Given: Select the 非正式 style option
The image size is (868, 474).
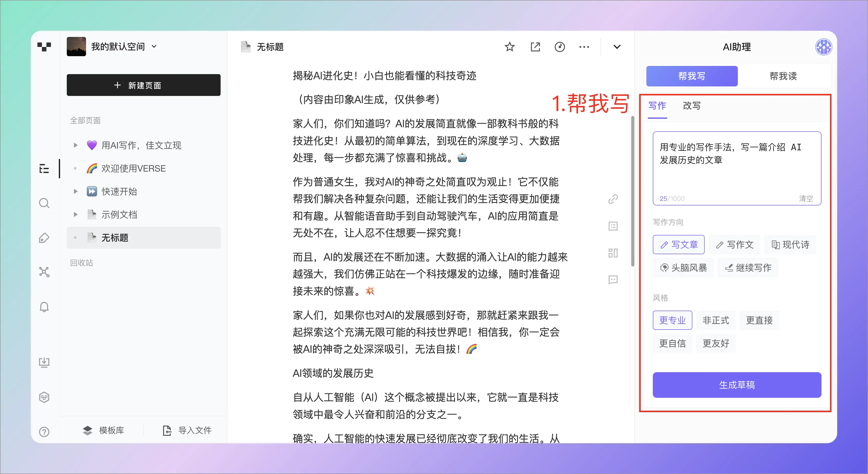Looking at the screenshot, I should click(x=715, y=320).
